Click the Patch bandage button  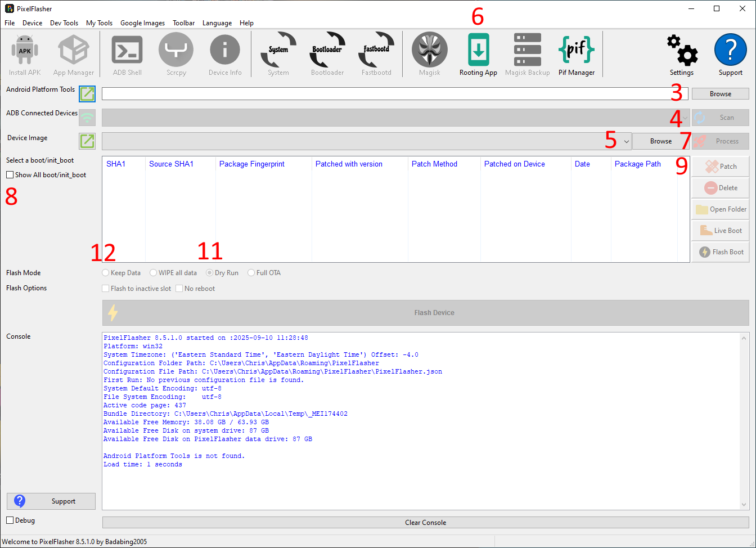(x=721, y=166)
